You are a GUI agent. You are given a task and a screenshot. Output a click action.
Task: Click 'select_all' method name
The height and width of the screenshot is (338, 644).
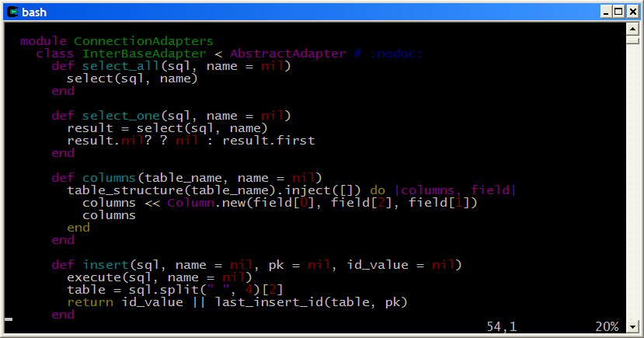pos(120,66)
